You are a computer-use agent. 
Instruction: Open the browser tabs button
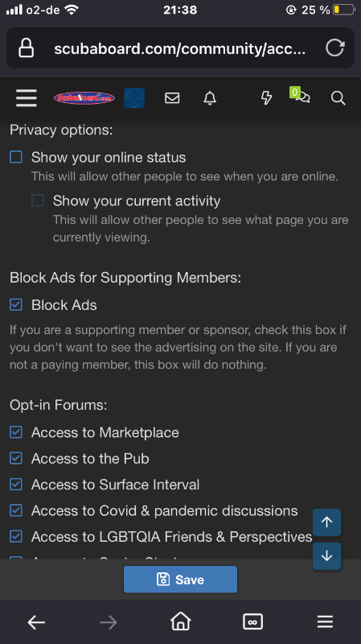tap(252, 621)
